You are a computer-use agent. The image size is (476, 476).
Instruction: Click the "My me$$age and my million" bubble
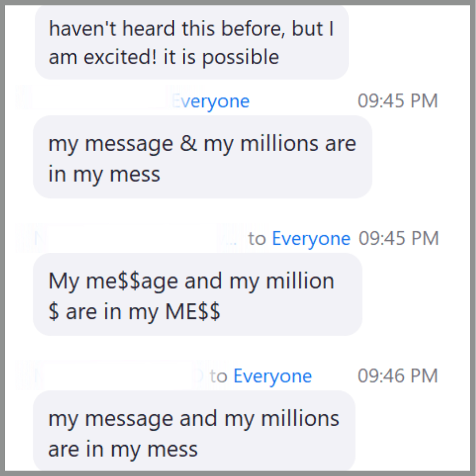197,295
